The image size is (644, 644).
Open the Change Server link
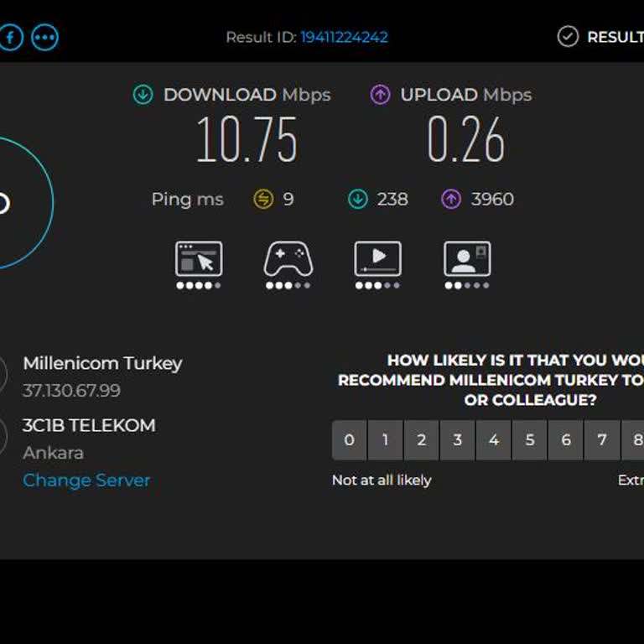[86, 480]
